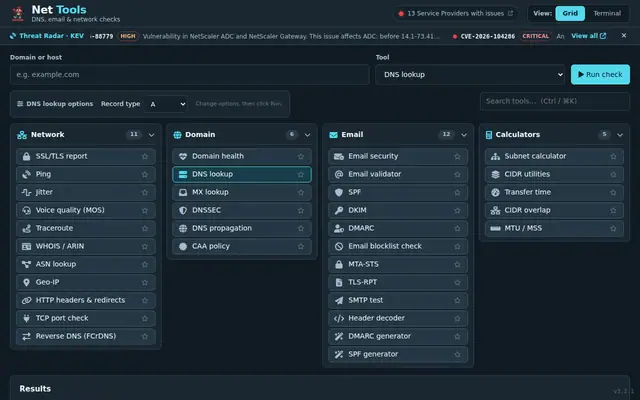The image size is (640, 400).
Task: Select the Geo-IP tool
Action: [x=86, y=282]
